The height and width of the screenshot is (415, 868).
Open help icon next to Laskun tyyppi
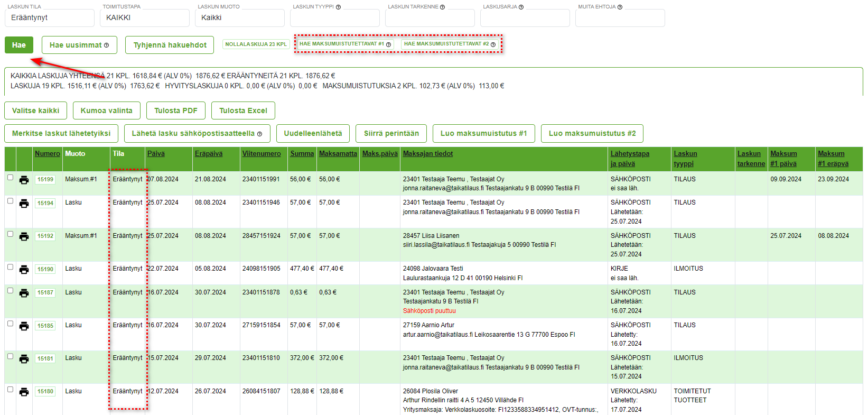[x=338, y=7]
